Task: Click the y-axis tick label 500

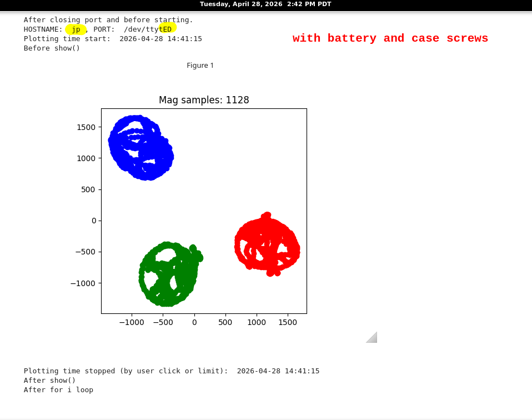Action: coord(88,189)
